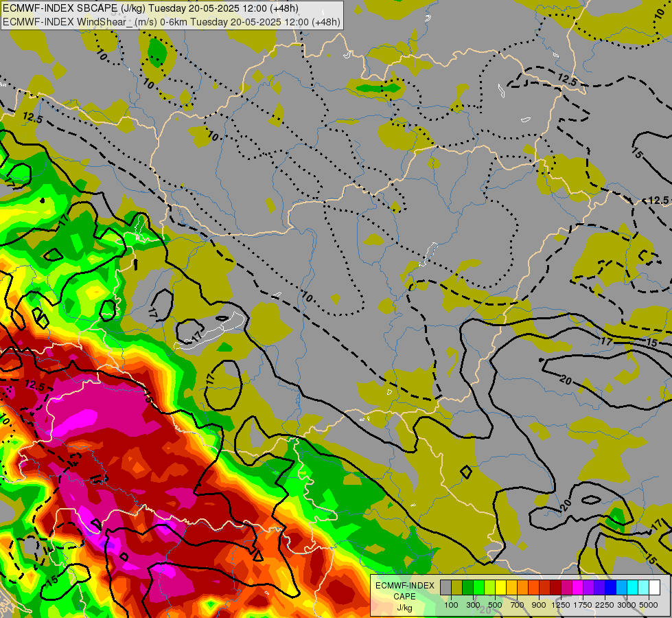Select the dark green legend swatch

tap(468, 587)
